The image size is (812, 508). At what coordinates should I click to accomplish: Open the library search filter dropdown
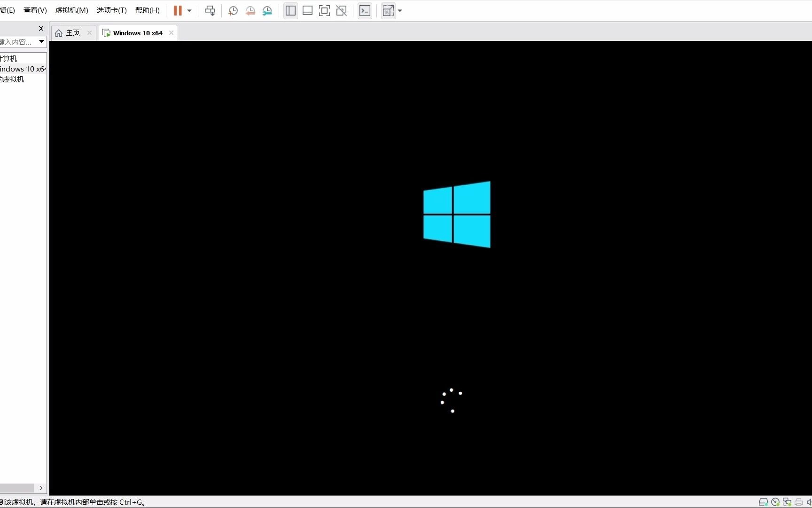pos(41,41)
